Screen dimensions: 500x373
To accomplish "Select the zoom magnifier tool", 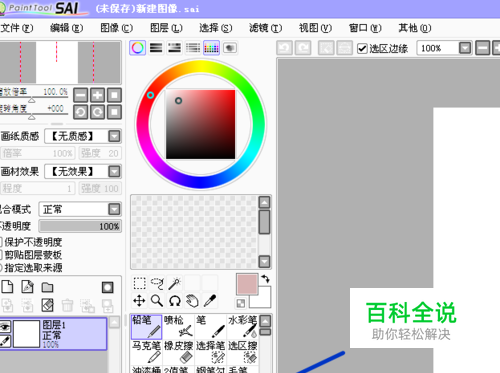I will click(157, 301).
